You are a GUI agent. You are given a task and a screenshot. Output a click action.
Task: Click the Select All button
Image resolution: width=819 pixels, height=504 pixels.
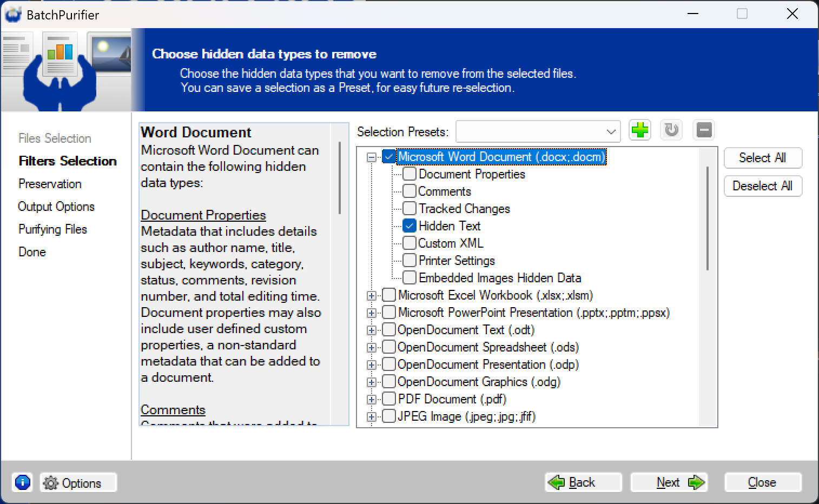(x=763, y=158)
